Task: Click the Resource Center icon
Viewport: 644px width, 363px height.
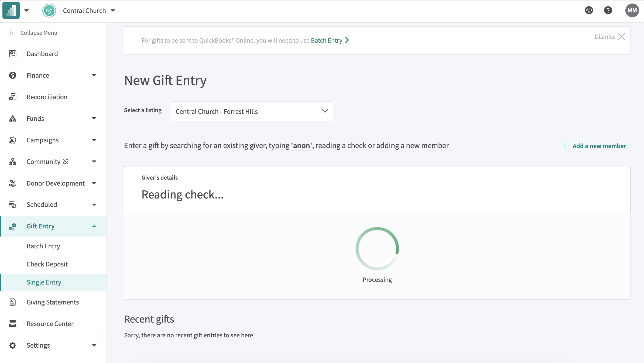Action: pos(13,324)
